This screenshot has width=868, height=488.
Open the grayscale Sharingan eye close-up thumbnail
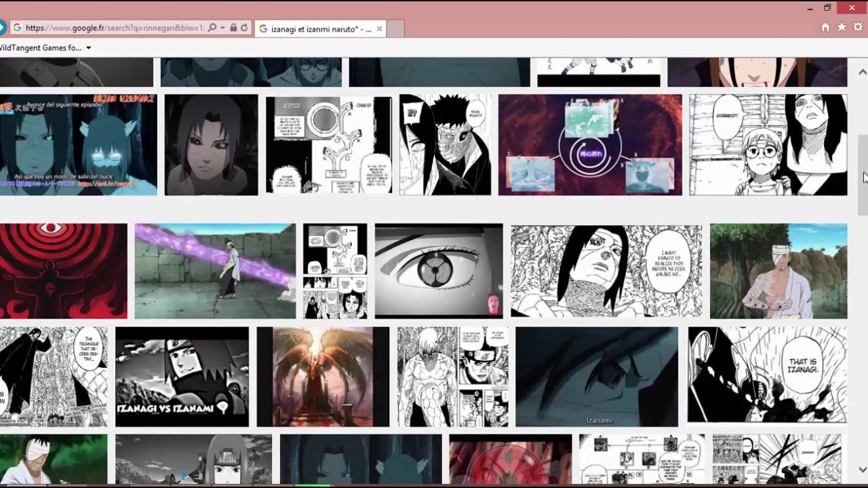[x=439, y=271]
